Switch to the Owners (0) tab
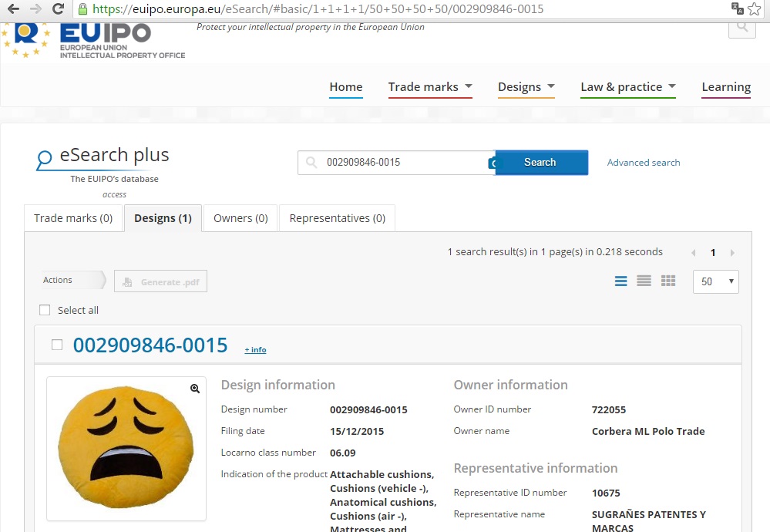 point(240,218)
